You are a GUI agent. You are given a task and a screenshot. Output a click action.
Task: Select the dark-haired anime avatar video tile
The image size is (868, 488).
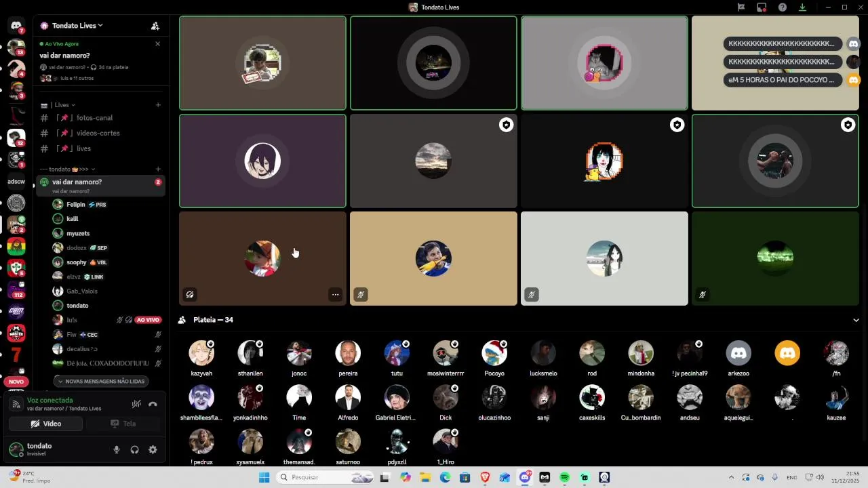(262, 161)
